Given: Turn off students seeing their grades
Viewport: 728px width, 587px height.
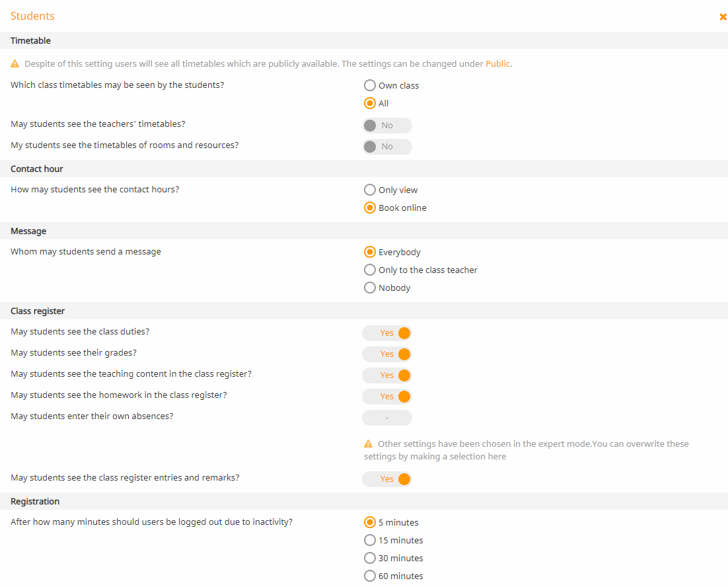Looking at the screenshot, I should pyautogui.click(x=386, y=354).
